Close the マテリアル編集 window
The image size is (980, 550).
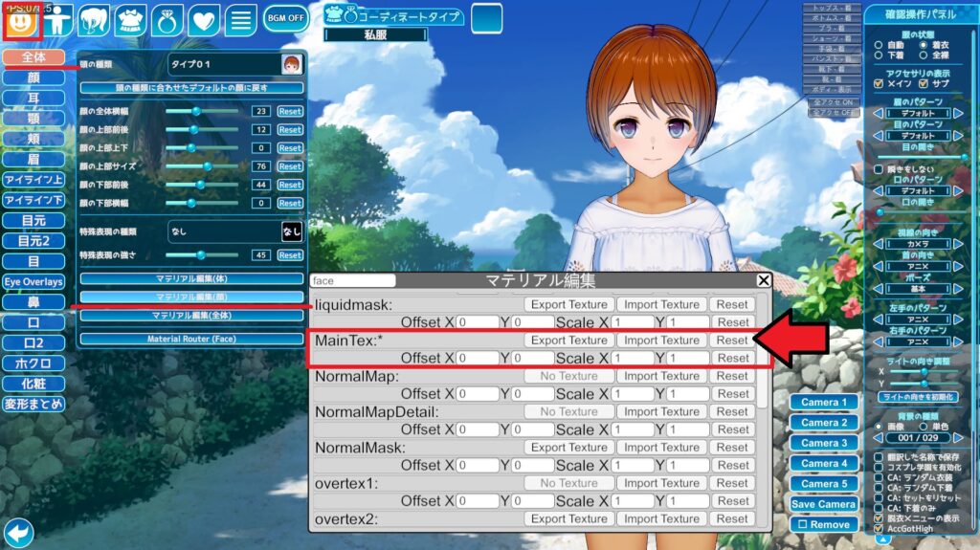click(x=763, y=280)
